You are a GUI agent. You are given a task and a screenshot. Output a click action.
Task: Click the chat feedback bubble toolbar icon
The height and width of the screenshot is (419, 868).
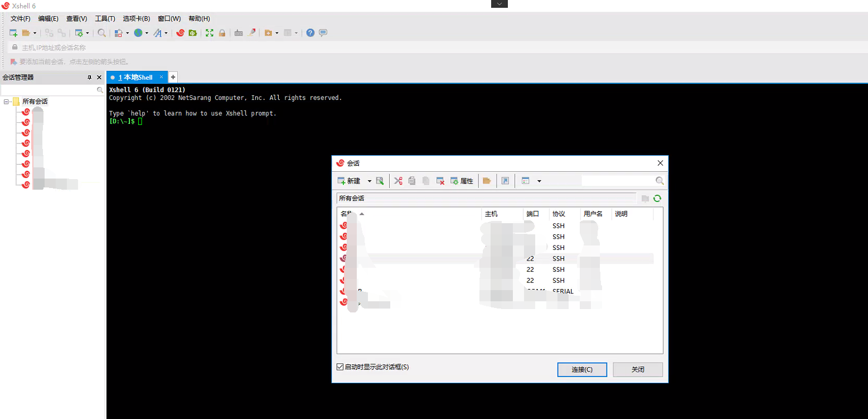323,33
